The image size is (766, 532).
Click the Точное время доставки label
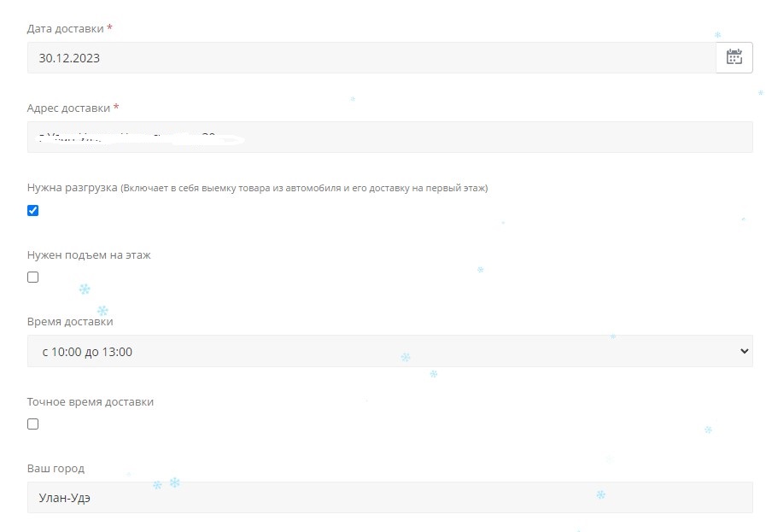[91, 401]
